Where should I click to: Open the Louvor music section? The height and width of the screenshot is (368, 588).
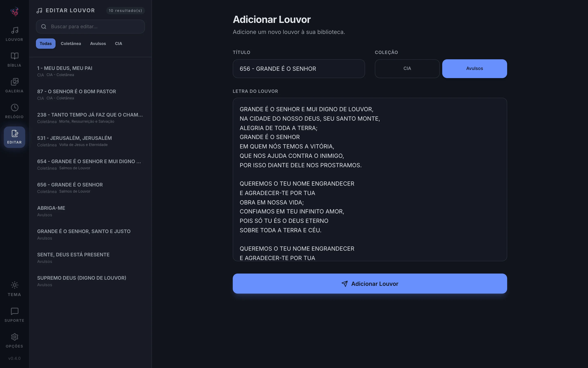coord(14,34)
